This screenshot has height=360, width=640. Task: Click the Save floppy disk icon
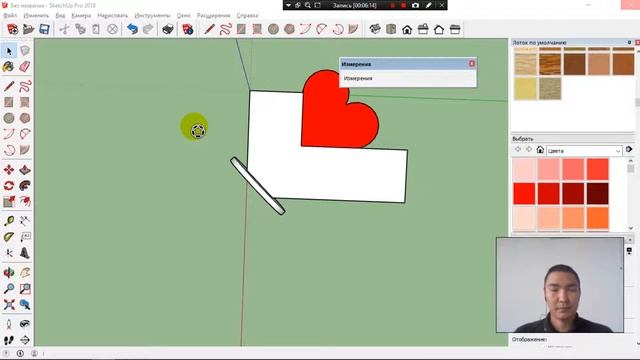coord(44,29)
